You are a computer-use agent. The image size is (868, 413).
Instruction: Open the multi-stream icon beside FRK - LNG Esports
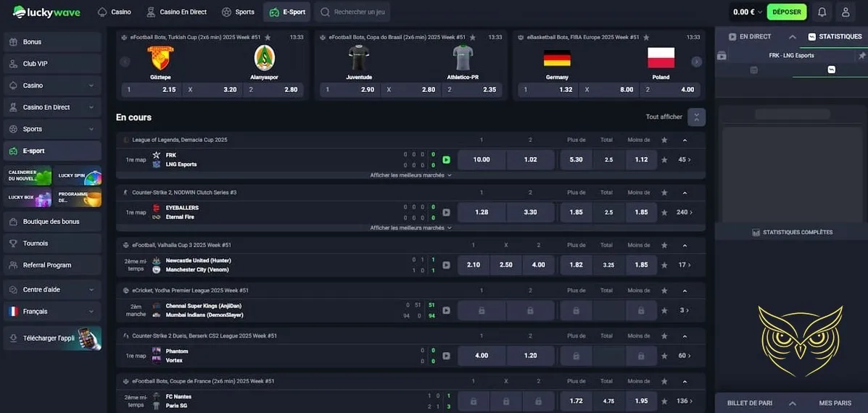(722, 56)
